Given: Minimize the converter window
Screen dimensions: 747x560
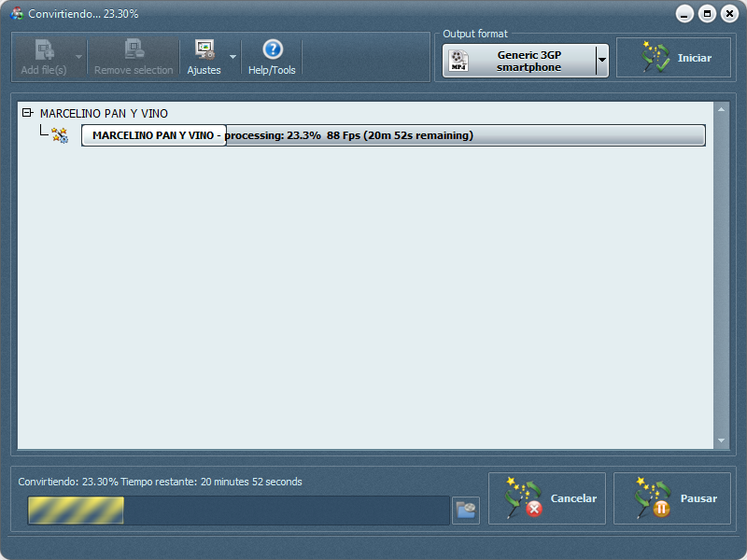Looking at the screenshot, I should click(684, 14).
